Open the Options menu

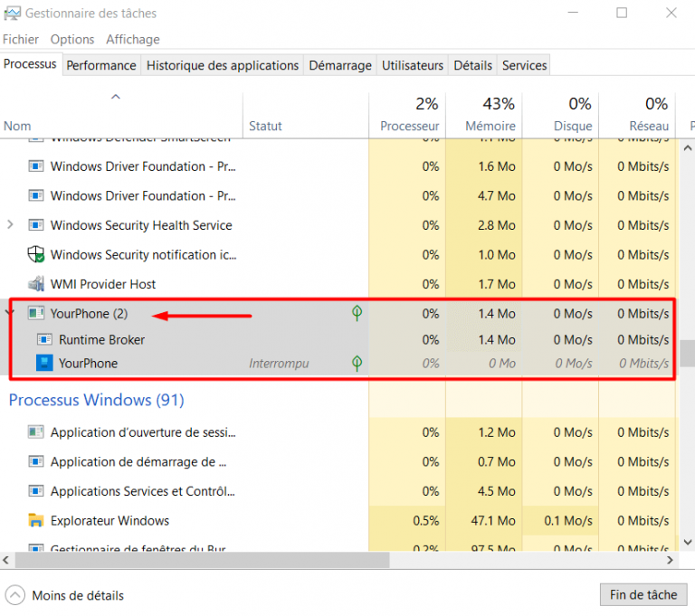tap(72, 40)
